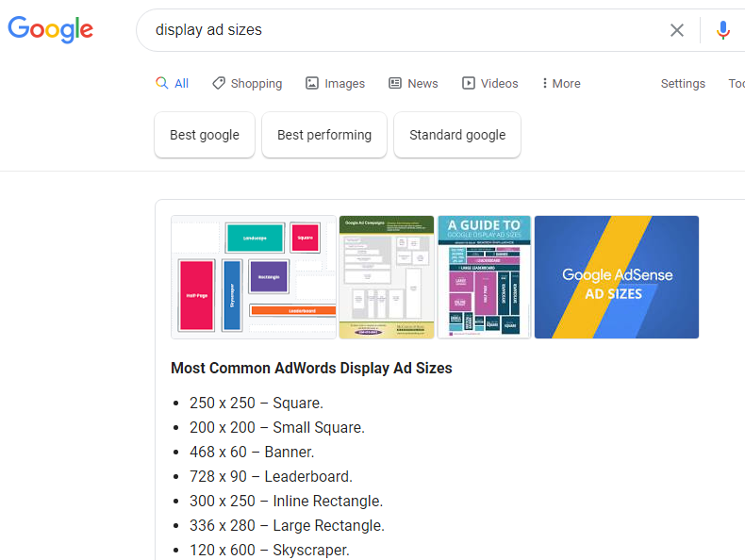The image size is (745, 560).
Task: Click the Shopping tag icon
Action: [x=219, y=83]
